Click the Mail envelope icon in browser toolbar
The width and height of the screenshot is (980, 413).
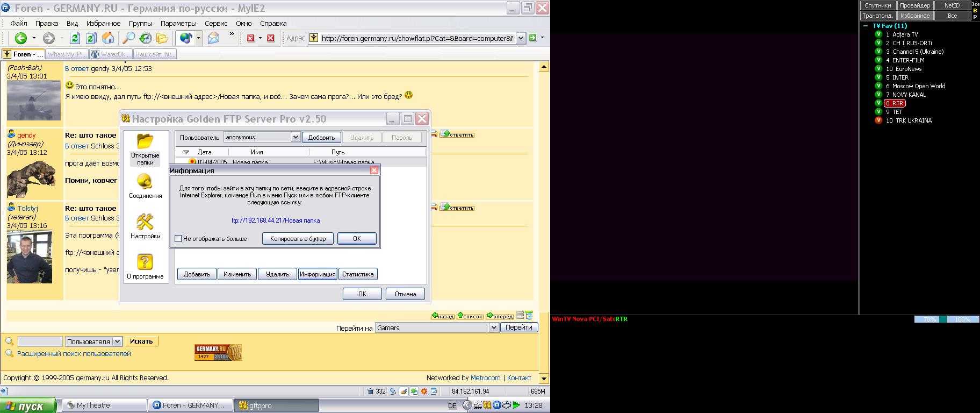[213, 38]
